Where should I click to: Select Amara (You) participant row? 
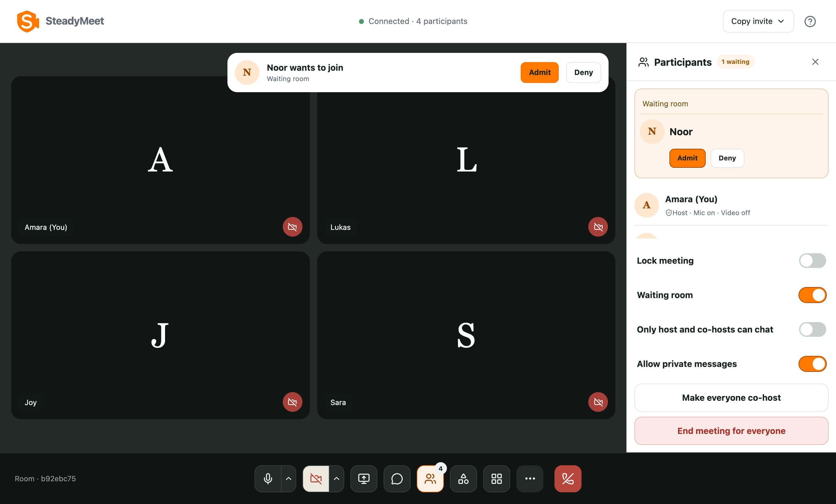pos(731,205)
